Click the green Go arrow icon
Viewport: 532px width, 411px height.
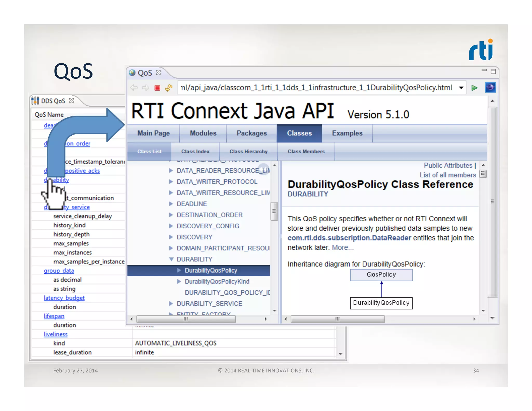[474, 88]
